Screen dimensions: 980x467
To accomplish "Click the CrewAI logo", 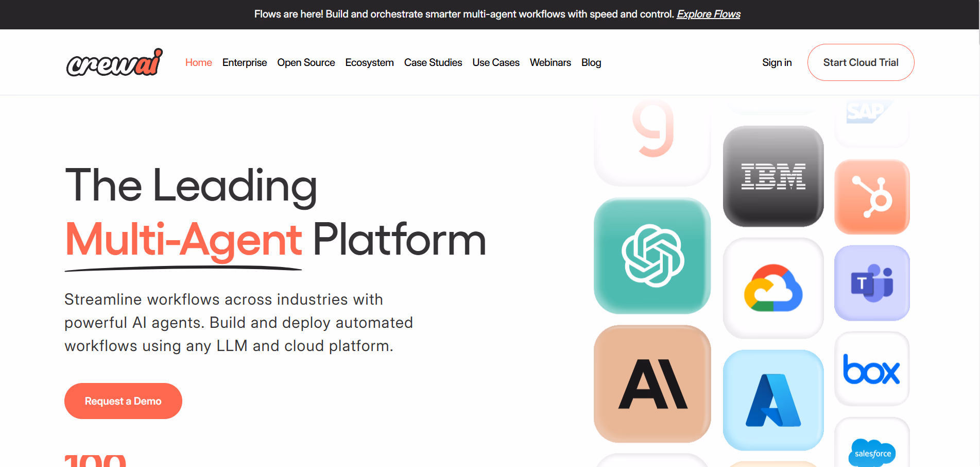I will [x=114, y=62].
